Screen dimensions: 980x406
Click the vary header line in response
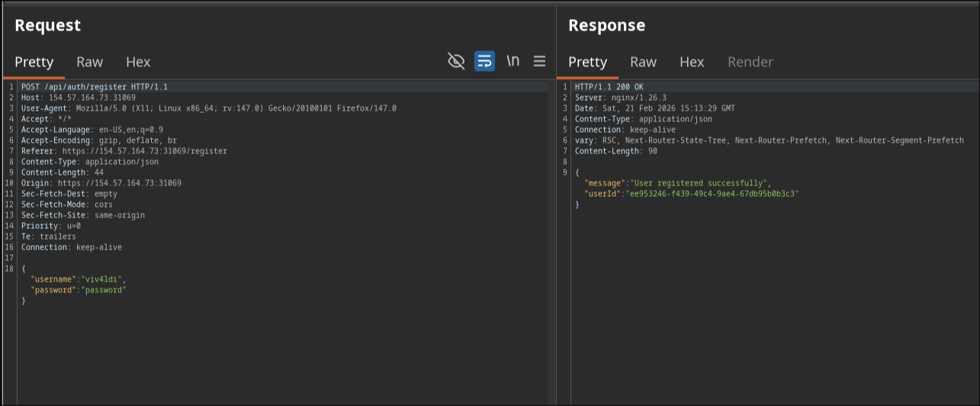tap(770, 140)
